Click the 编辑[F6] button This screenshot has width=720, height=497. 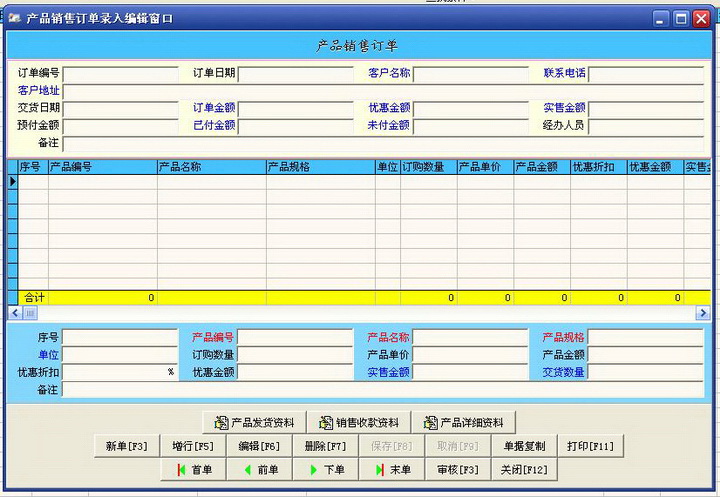click(x=259, y=446)
